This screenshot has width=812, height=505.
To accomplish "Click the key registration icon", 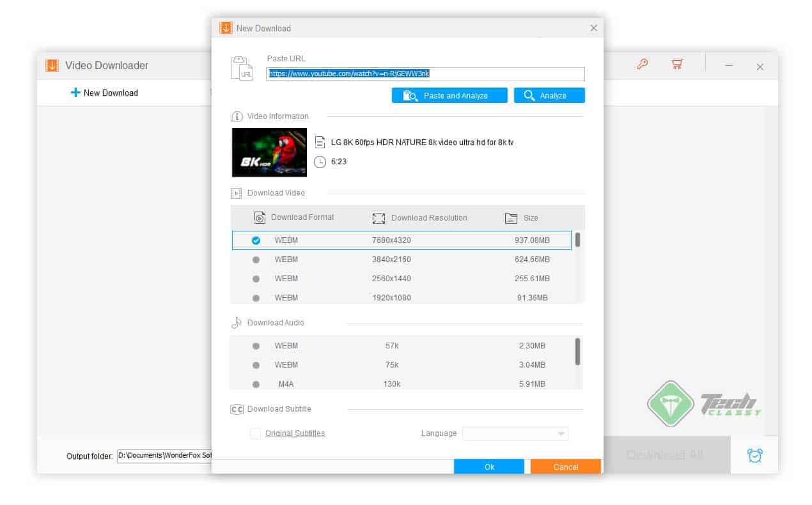I will pos(643,65).
